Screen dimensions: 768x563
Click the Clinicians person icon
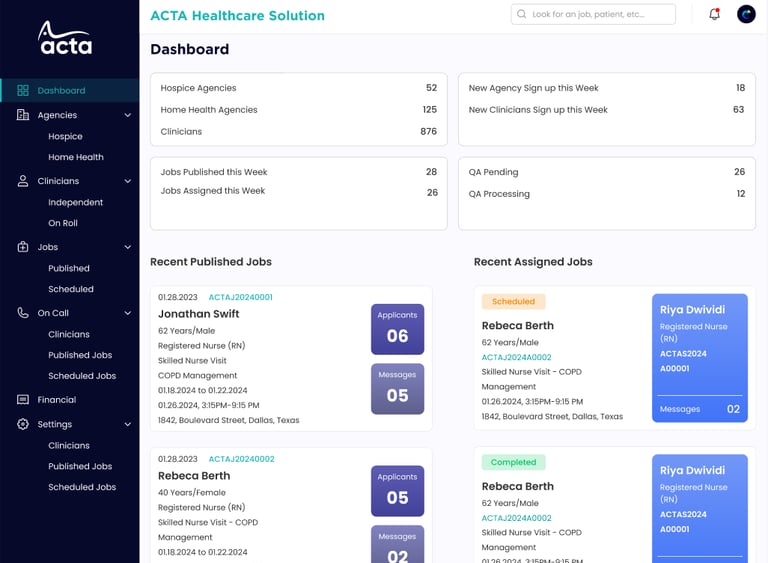(23, 181)
